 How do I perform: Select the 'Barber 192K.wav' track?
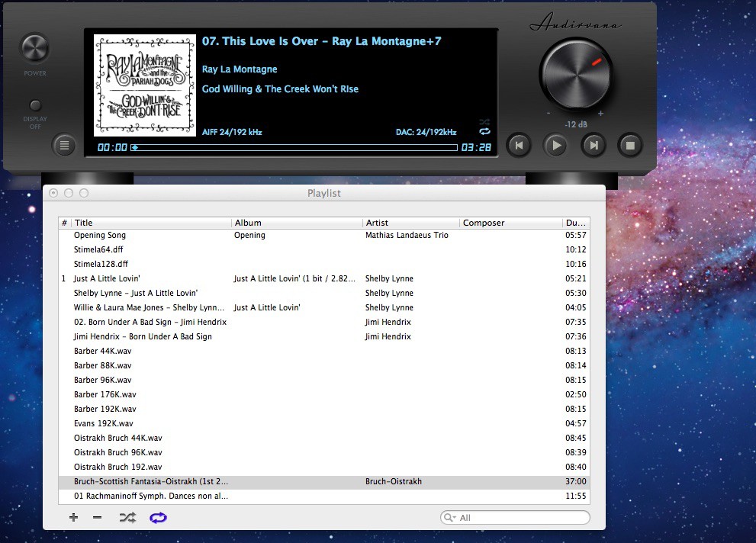(324, 409)
